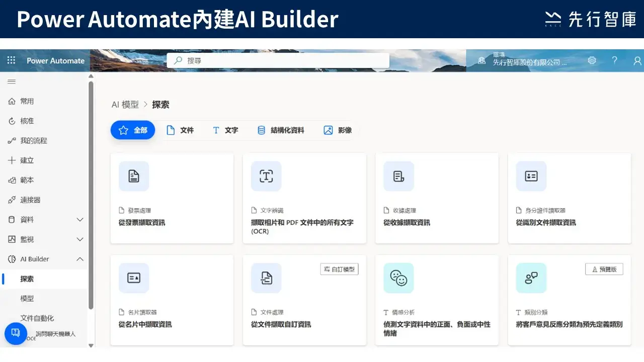Click the document processing card icon
Image resolution: width=644 pixels, height=362 pixels.
pyautogui.click(x=266, y=278)
